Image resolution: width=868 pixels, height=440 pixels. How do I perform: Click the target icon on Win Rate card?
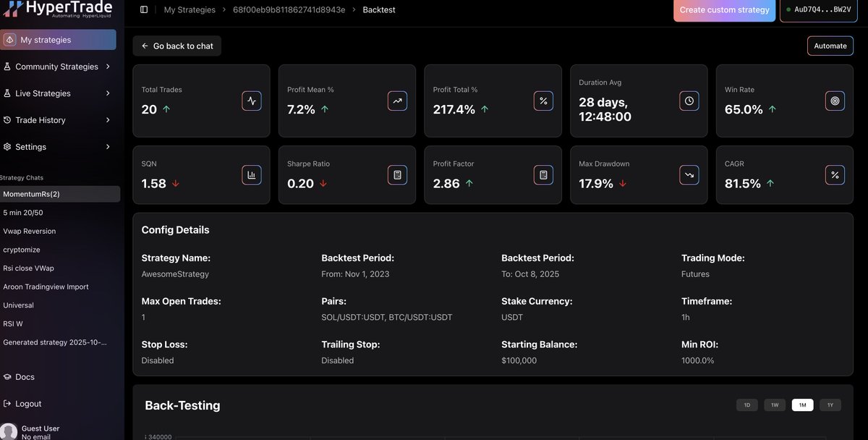[835, 101]
